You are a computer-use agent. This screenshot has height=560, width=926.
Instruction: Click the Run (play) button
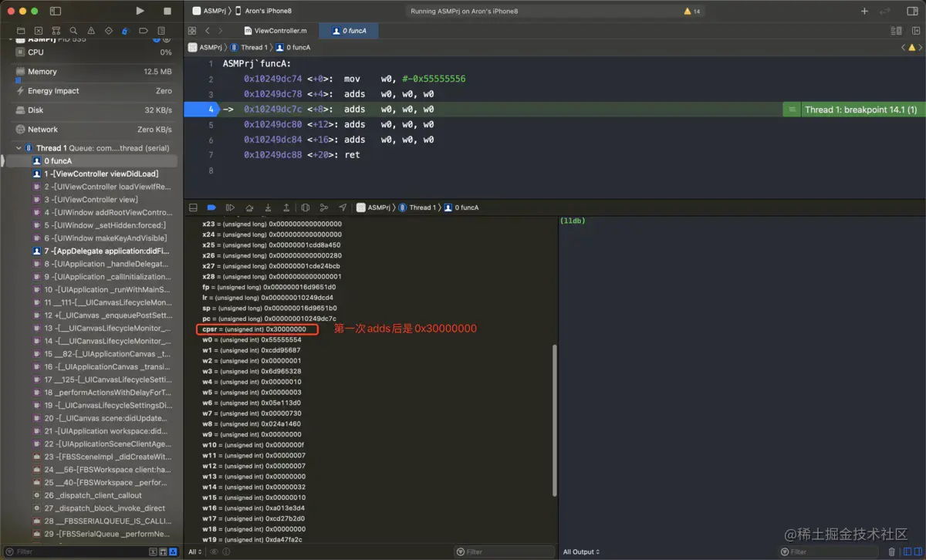pyautogui.click(x=140, y=11)
